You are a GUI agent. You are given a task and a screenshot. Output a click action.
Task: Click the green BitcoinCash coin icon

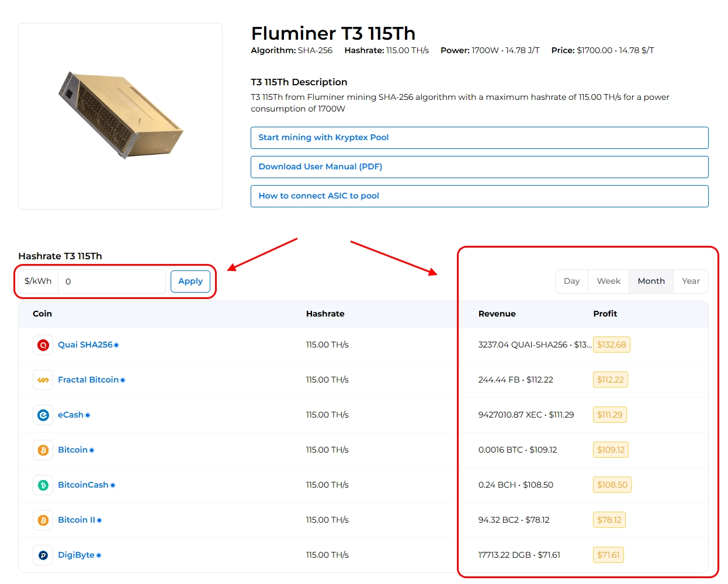[43, 485]
